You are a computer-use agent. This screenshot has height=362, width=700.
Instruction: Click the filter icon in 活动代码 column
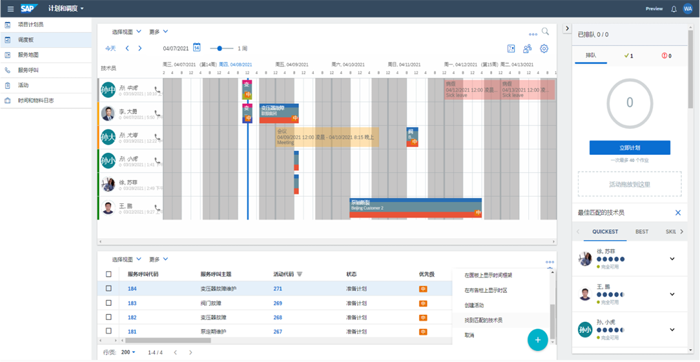point(300,274)
